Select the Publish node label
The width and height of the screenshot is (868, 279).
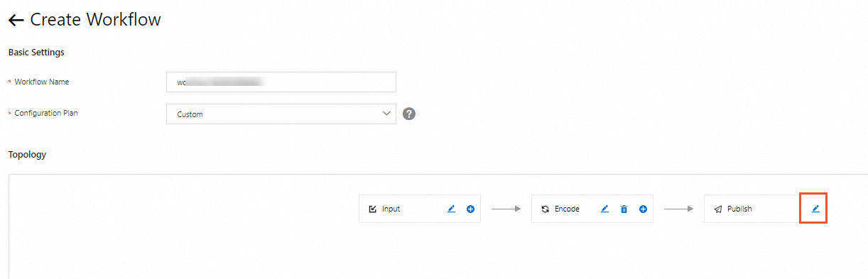coord(739,209)
